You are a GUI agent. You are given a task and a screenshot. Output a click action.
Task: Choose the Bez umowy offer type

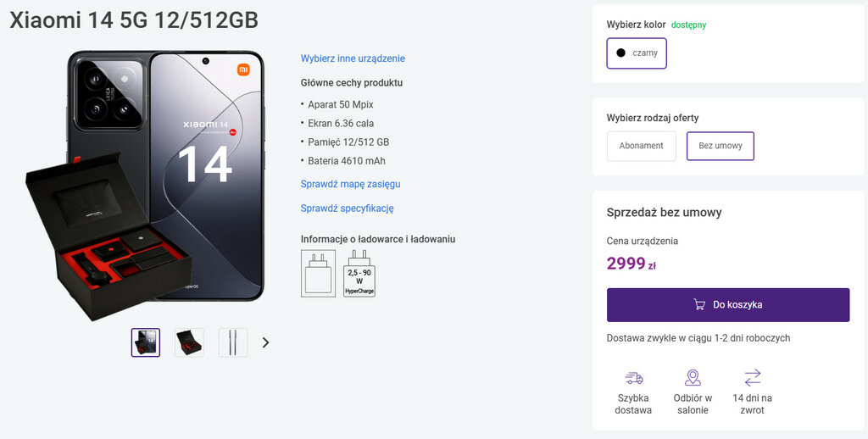(720, 146)
